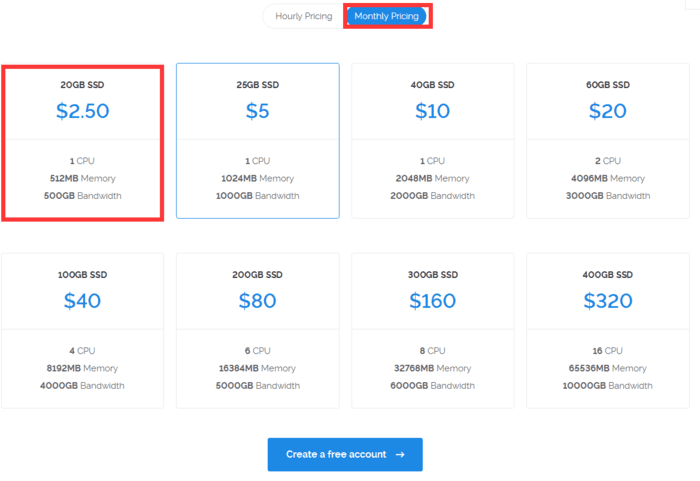The height and width of the screenshot is (481, 700).
Task: Click the 400GB SSD heading
Action: [608, 275]
